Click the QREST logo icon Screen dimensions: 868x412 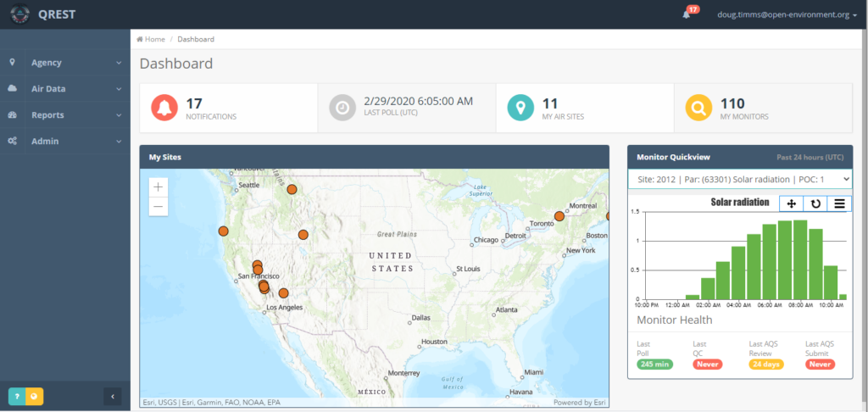click(x=20, y=14)
